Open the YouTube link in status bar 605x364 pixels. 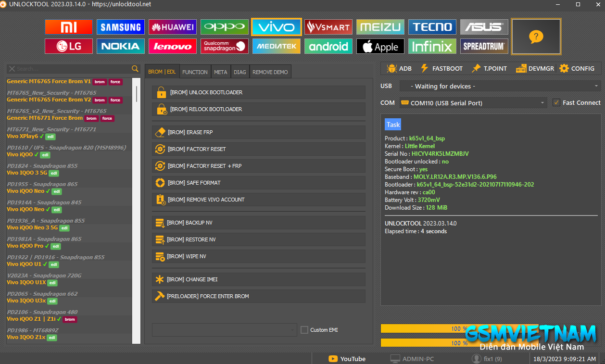tap(347, 359)
